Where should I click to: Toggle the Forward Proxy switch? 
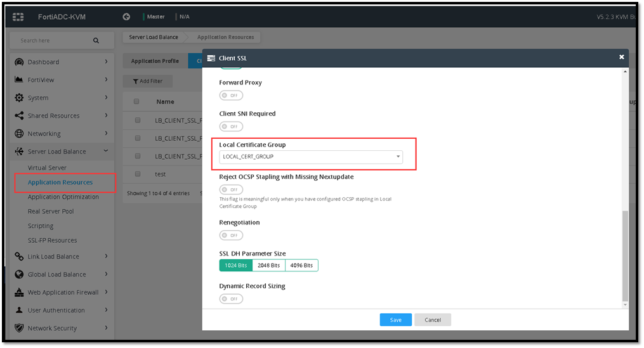(x=231, y=96)
